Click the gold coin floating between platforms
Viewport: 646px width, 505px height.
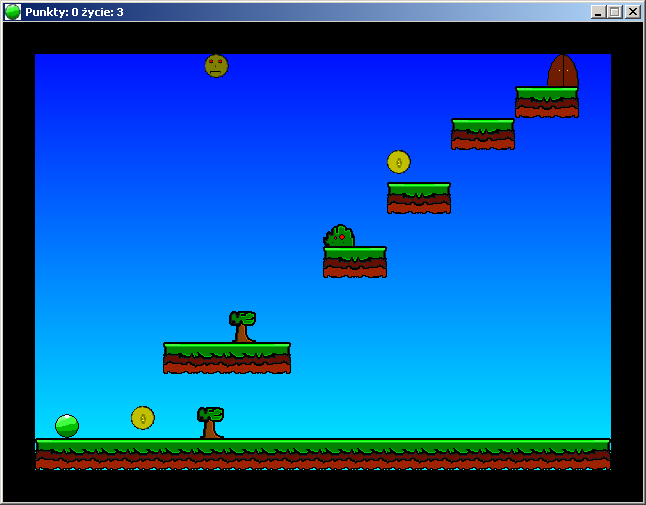tap(399, 162)
